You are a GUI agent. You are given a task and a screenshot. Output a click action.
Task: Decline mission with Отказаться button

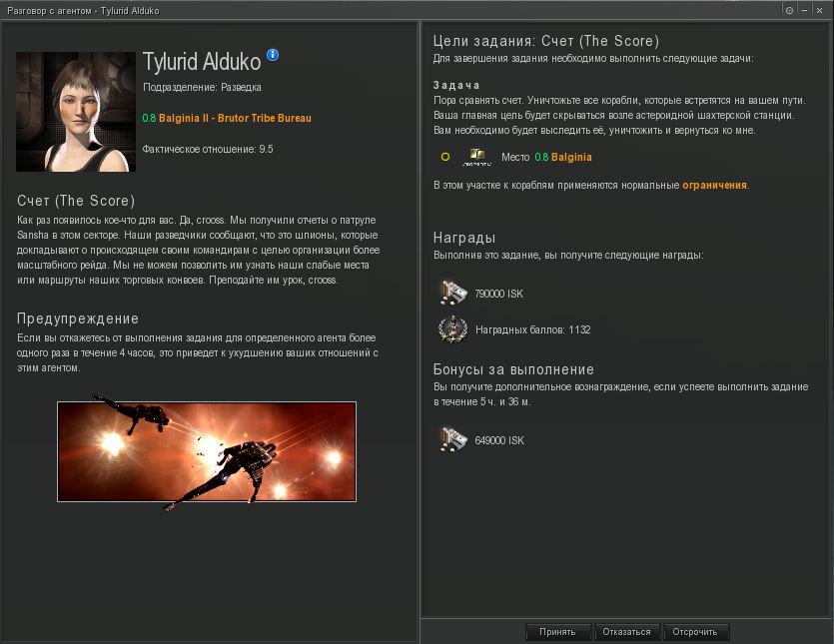click(626, 632)
